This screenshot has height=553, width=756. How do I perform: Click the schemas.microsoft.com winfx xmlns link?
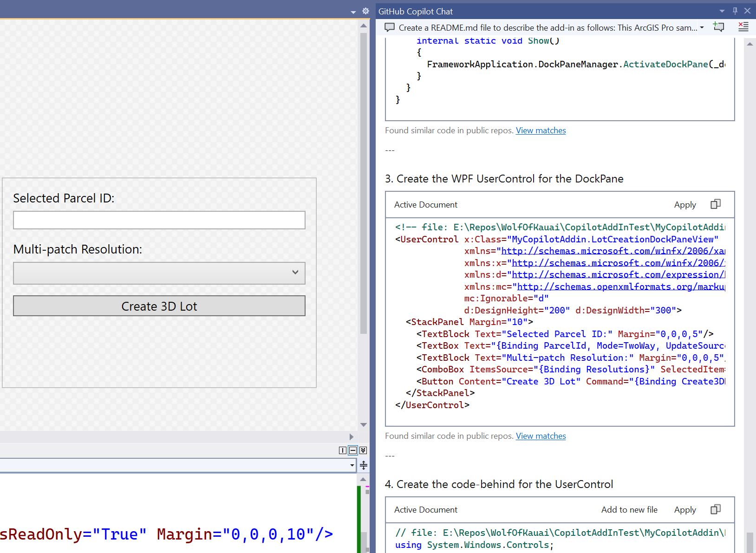coord(613,251)
